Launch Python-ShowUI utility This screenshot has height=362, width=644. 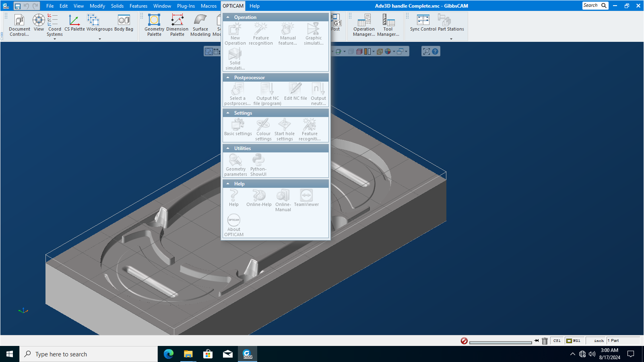click(x=258, y=165)
